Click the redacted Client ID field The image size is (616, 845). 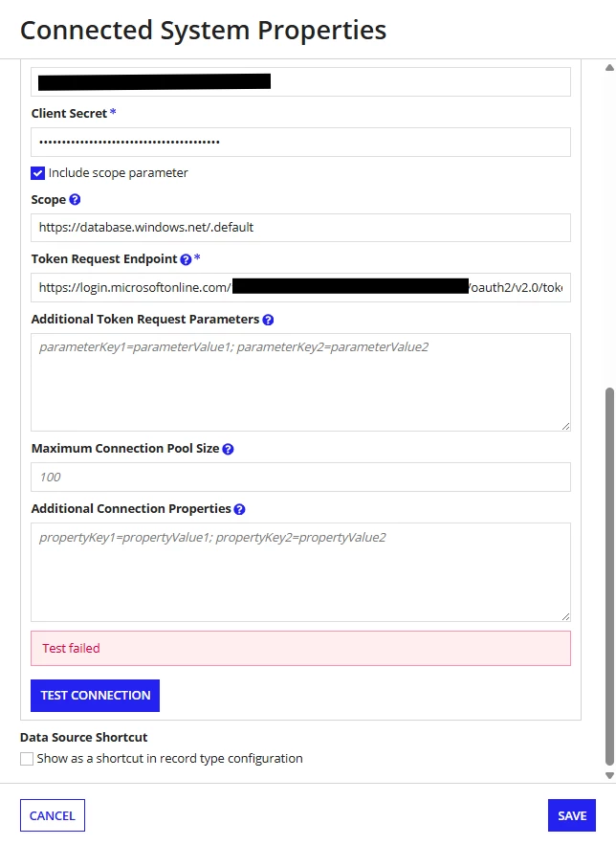pos(300,82)
